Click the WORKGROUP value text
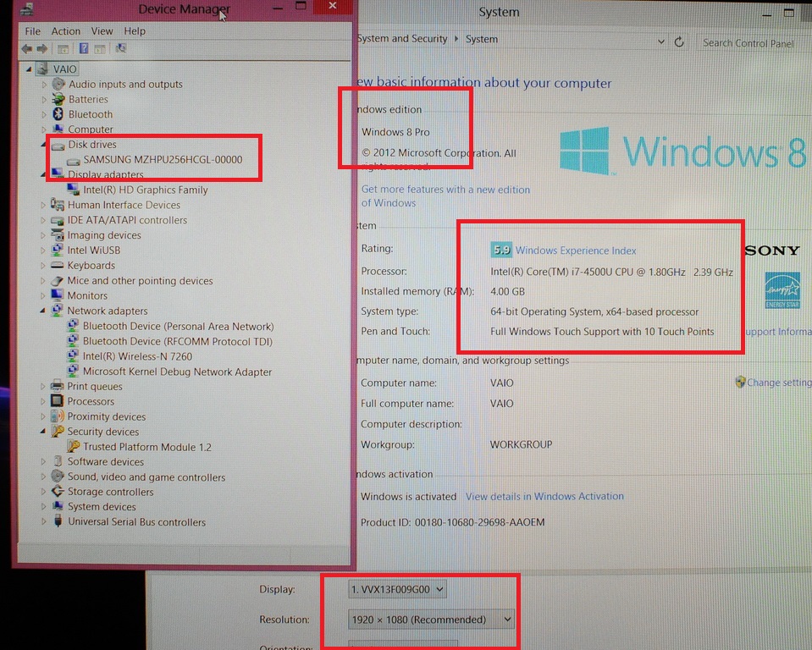 tap(521, 444)
